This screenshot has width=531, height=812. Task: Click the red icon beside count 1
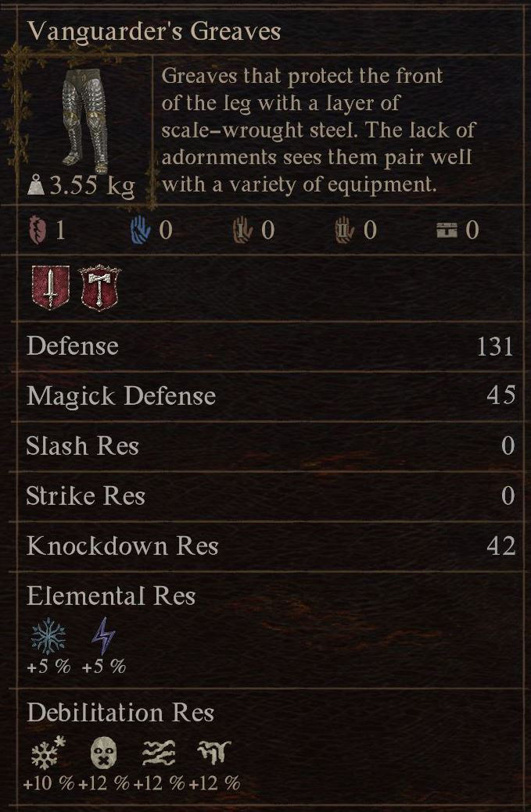(x=36, y=230)
